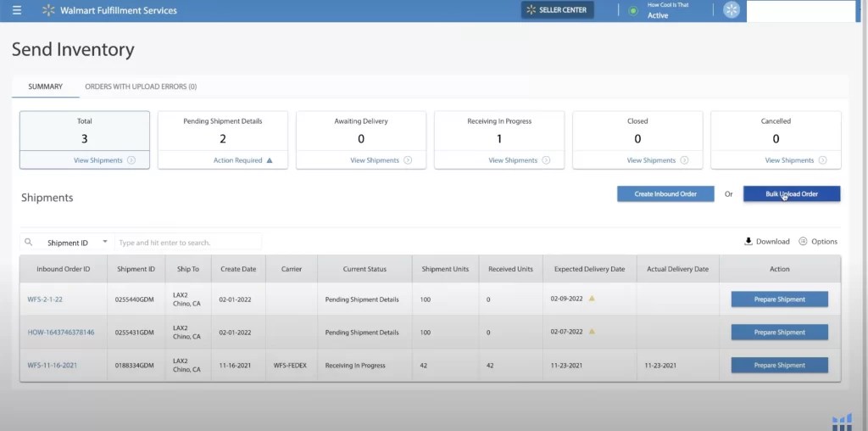Image resolution: width=868 pixels, height=431 pixels.
Task: Click the Download label
Action: click(773, 242)
